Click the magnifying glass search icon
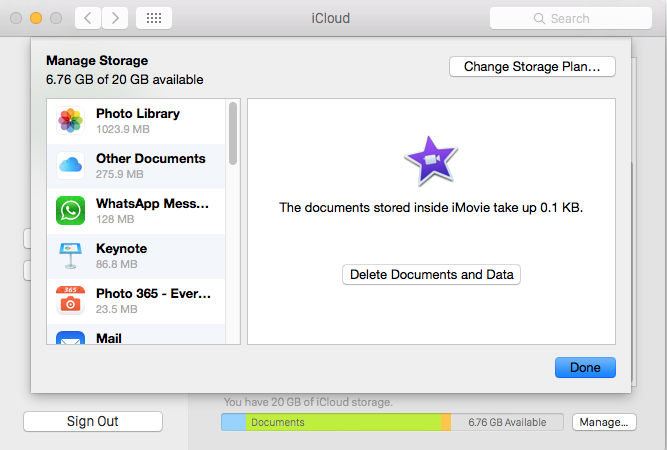 click(x=539, y=18)
